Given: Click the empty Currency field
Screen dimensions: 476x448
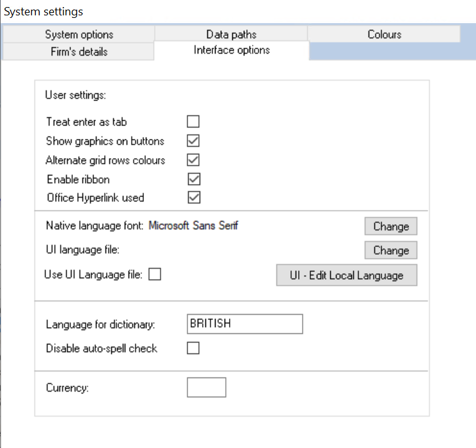Looking at the screenshot, I should click(207, 387).
